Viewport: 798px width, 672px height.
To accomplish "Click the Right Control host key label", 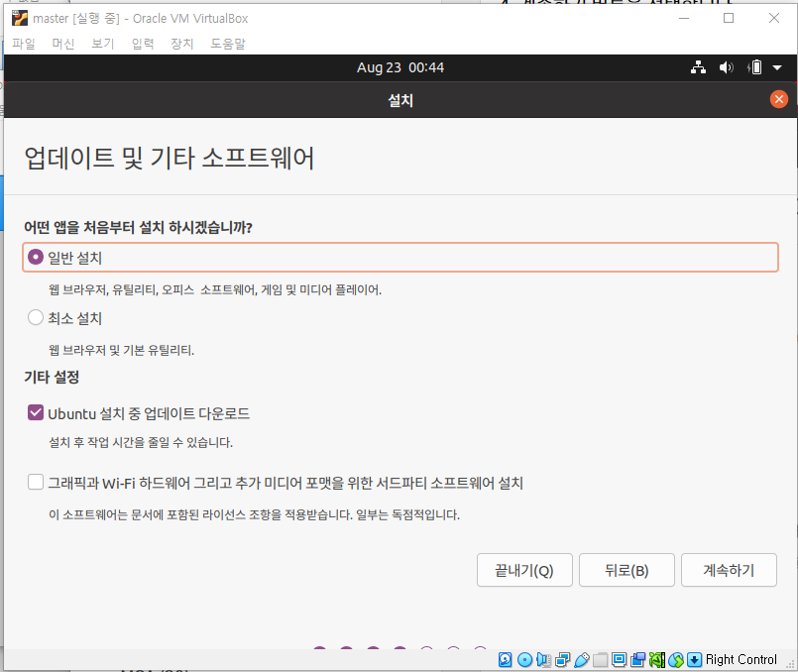I will 741,660.
